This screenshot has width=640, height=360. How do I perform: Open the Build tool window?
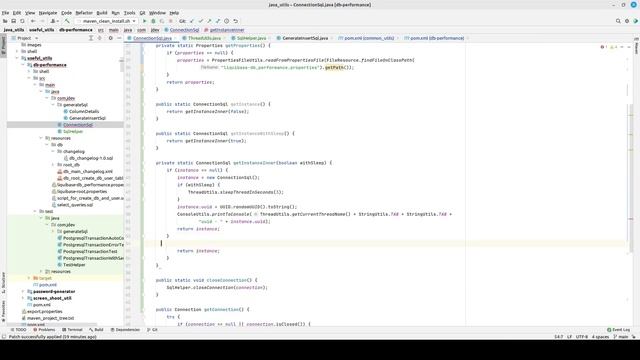(x=96, y=329)
